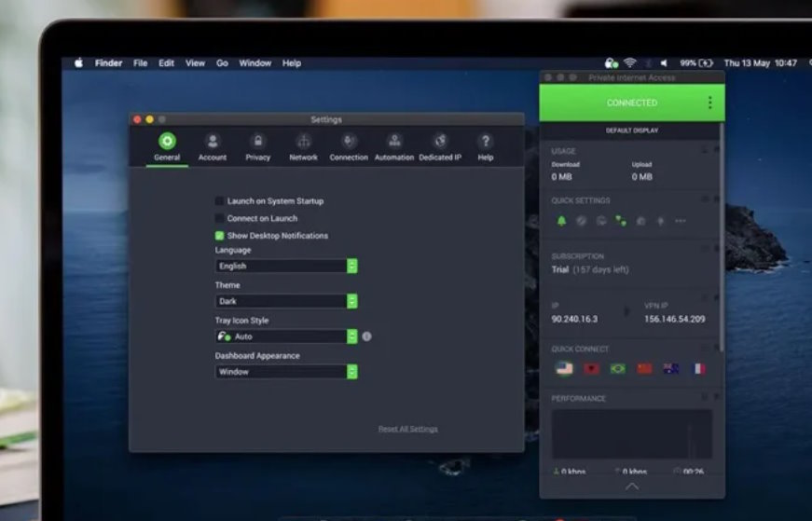Quick connect to the France flag
This screenshot has height=521, width=812.
point(698,369)
